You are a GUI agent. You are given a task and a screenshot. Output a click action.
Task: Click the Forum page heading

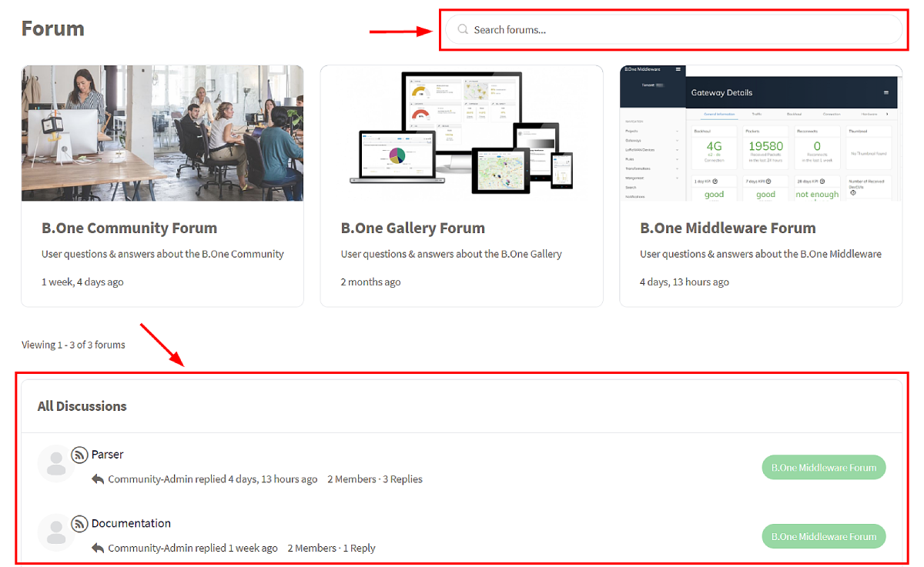(x=53, y=28)
